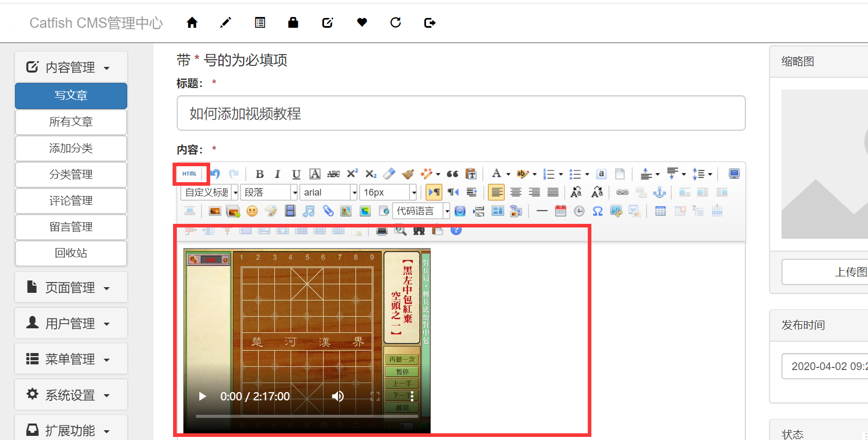Select 评论管理 sidebar item

[x=71, y=201]
